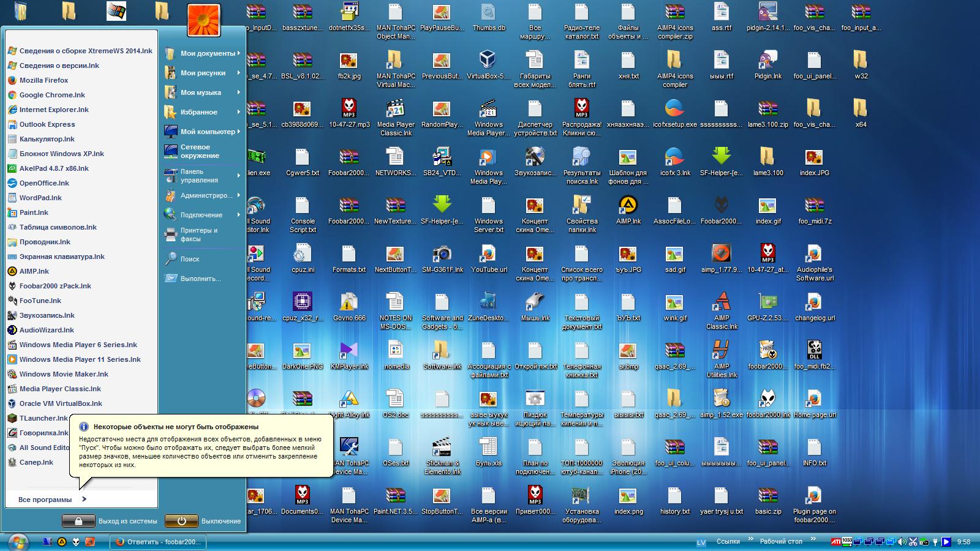Click the Start orb on the taskbar
The height and width of the screenshot is (551, 980).
point(17,542)
